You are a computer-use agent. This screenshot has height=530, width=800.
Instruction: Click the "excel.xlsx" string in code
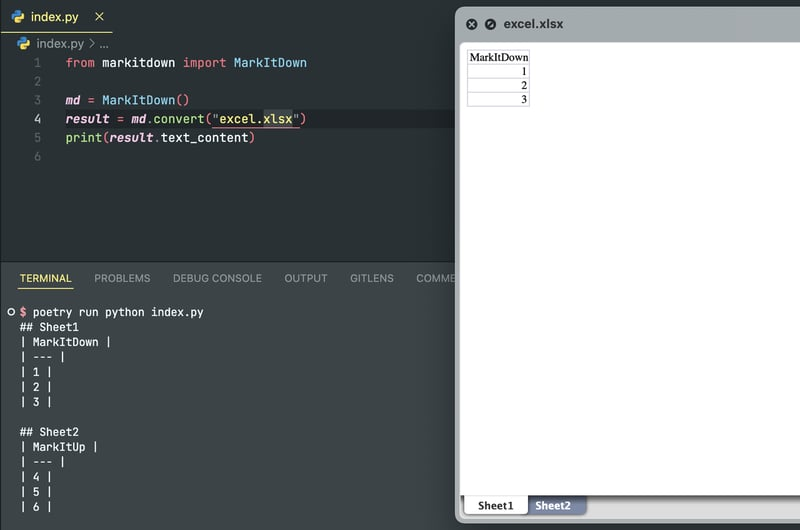click(256, 119)
